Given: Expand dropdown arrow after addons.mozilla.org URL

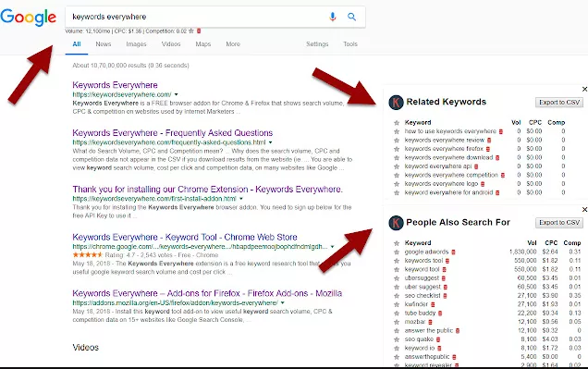Looking at the screenshot, I should (282, 302).
